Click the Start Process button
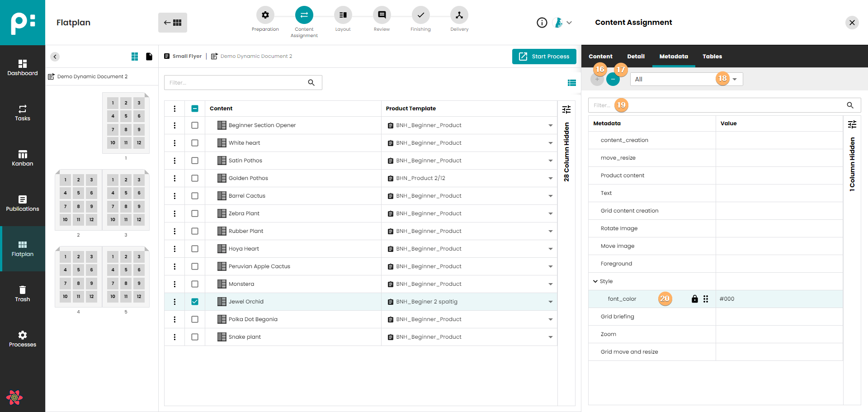The width and height of the screenshot is (868, 412). pyautogui.click(x=544, y=57)
